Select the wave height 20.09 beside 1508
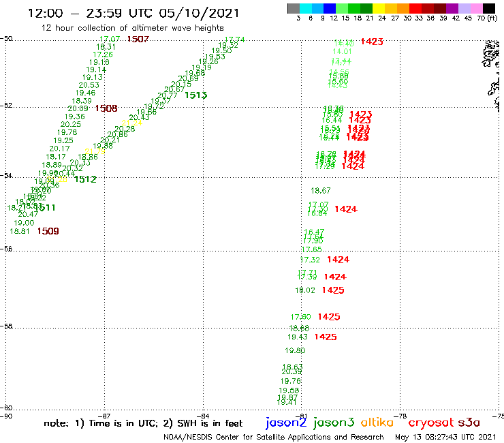 click(x=78, y=109)
